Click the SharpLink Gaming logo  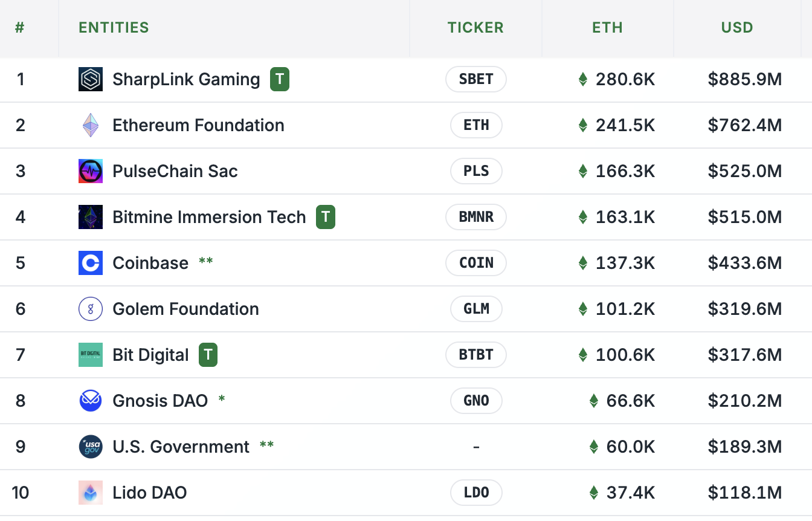91,79
